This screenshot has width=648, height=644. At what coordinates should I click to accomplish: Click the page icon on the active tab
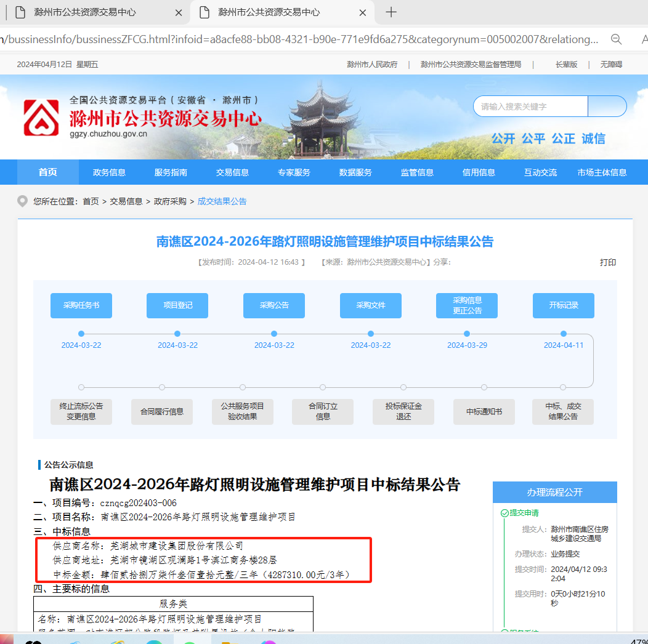[x=206, y=12]
